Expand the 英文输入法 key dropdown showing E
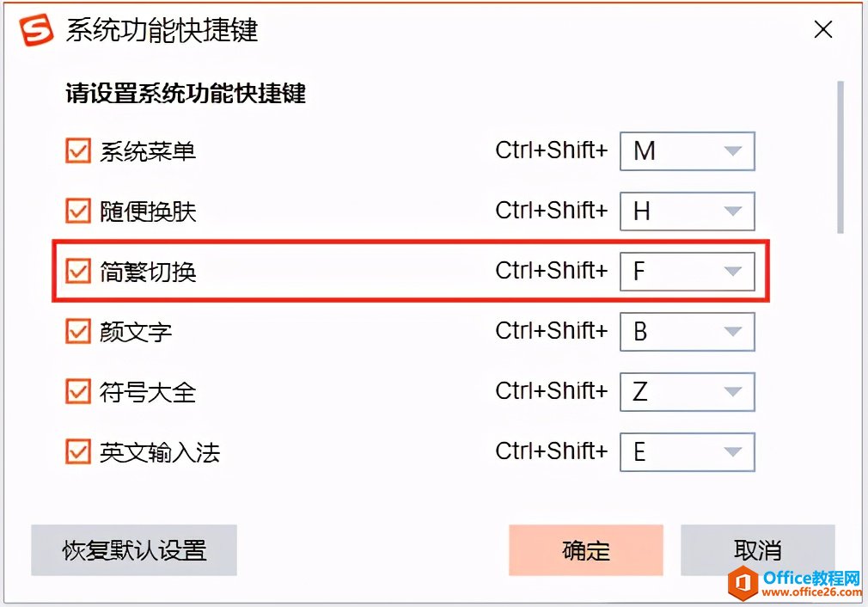 pyautogui.click(x=687, y=452)
